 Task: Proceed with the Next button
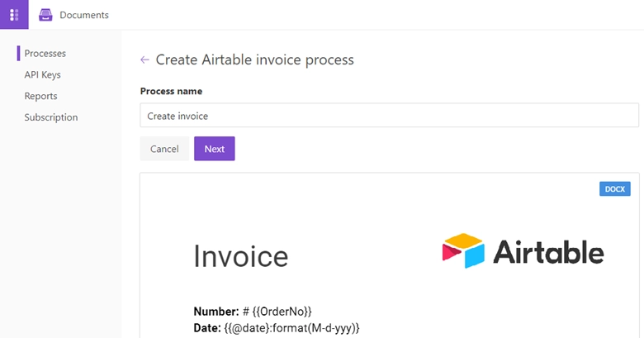click(x=215, y=149)
